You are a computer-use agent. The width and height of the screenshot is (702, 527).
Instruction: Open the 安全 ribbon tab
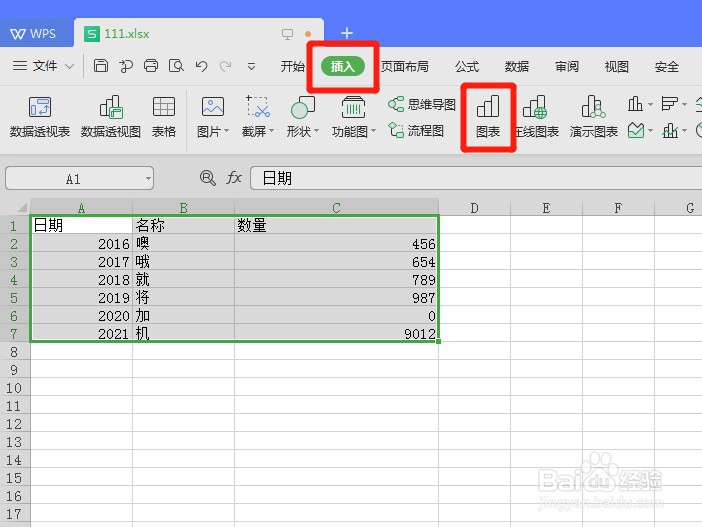coord(667,67)
